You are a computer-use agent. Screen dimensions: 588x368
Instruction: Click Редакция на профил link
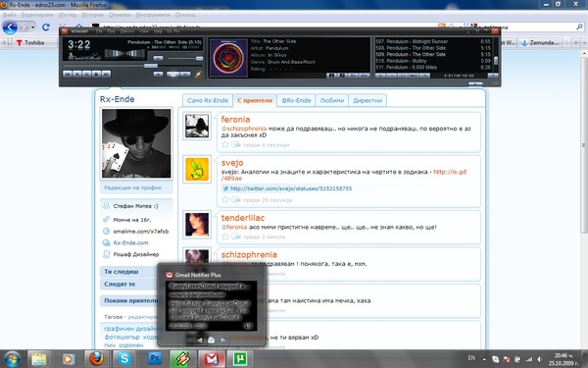coord(132,187)
